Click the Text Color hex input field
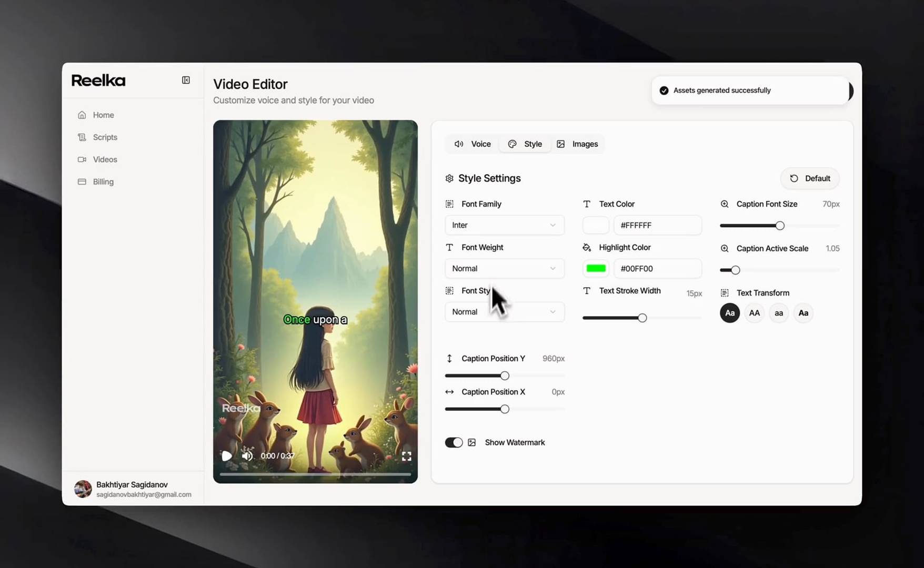Viewport: 924px width, 568px height. [x=657, y=225]
